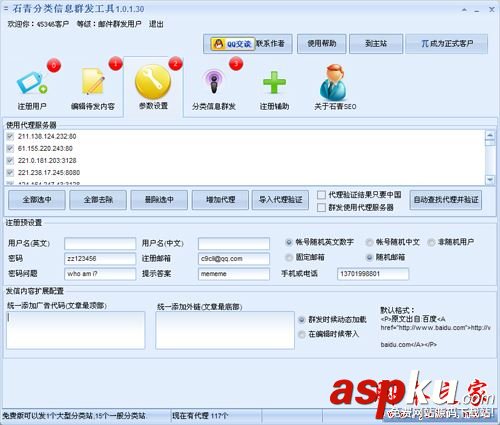Click the 增加代理 button
This screenshot has height=425, width=500.
point(220,200)
